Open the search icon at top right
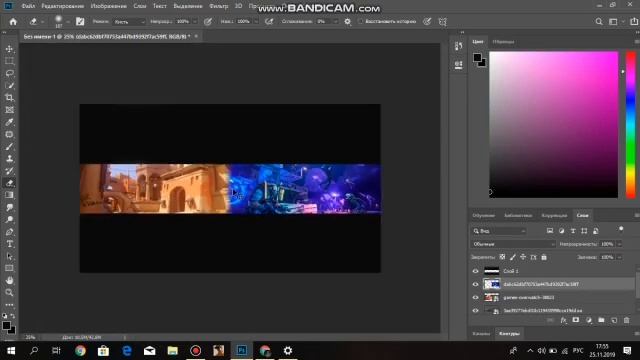The height and width of the screenshot is (360, 640). click(x=599, y=22)
